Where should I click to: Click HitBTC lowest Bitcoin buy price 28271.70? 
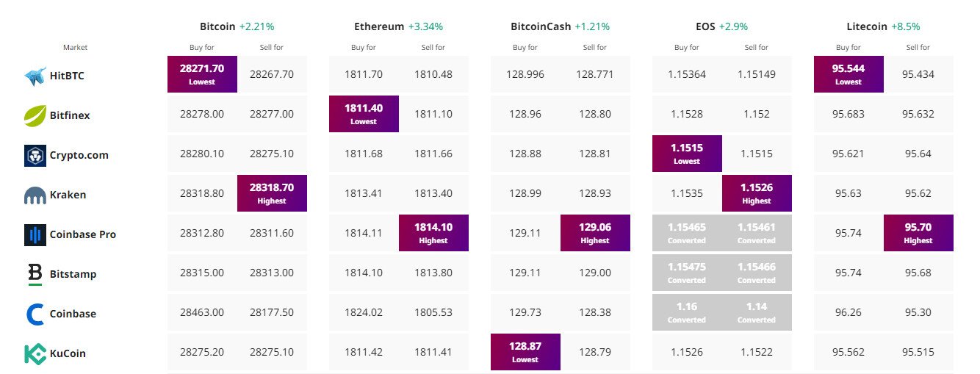[x=202, y=74]
